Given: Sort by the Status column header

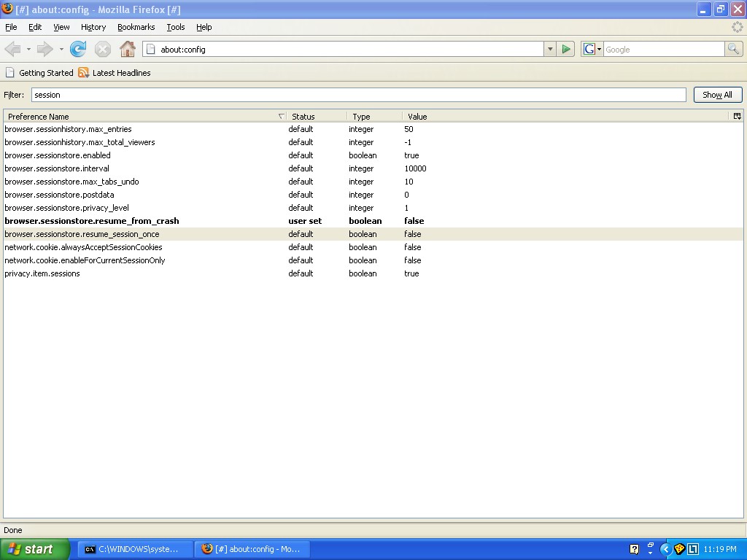Looking at the screenshot, I should pos(317,116).
